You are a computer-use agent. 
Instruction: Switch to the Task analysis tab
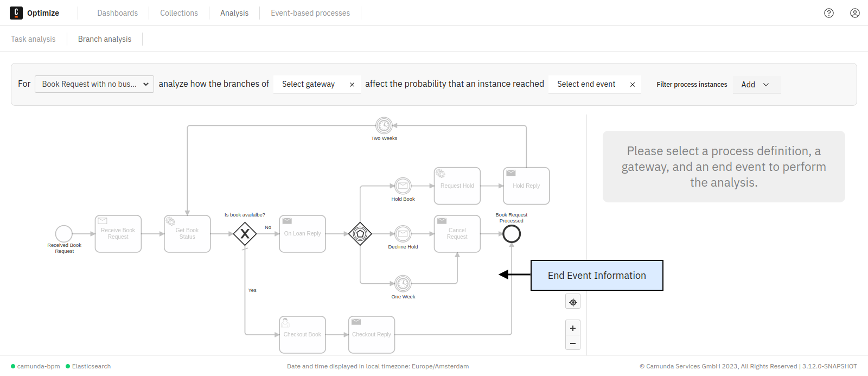33,39
